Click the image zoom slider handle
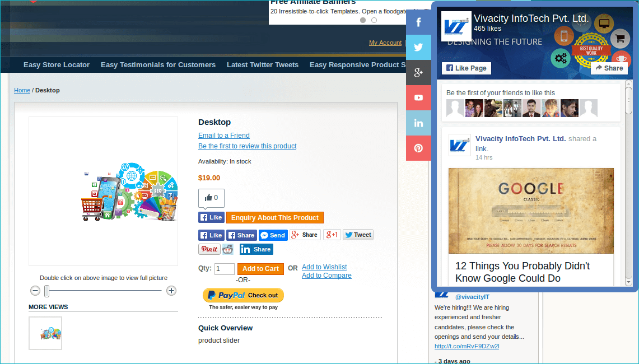The height and width of the screenshot is (364, 639). coord(47,291)
